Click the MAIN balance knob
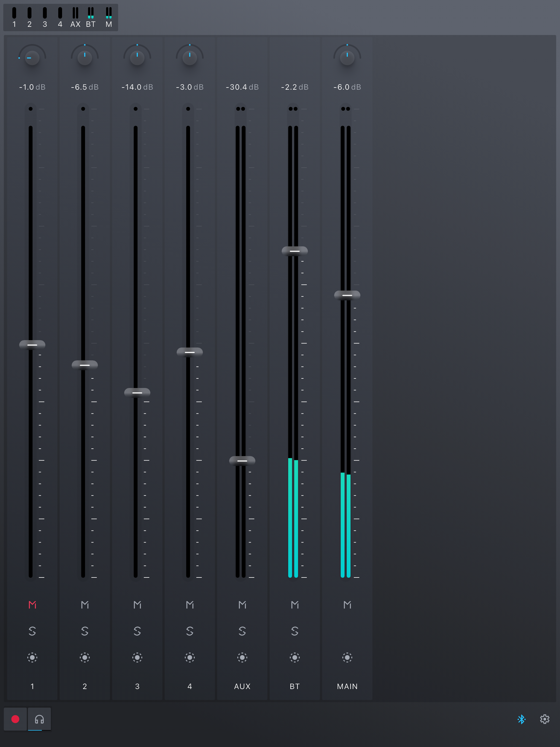This screenshot has width=560, height=747. tap(347, 58)
